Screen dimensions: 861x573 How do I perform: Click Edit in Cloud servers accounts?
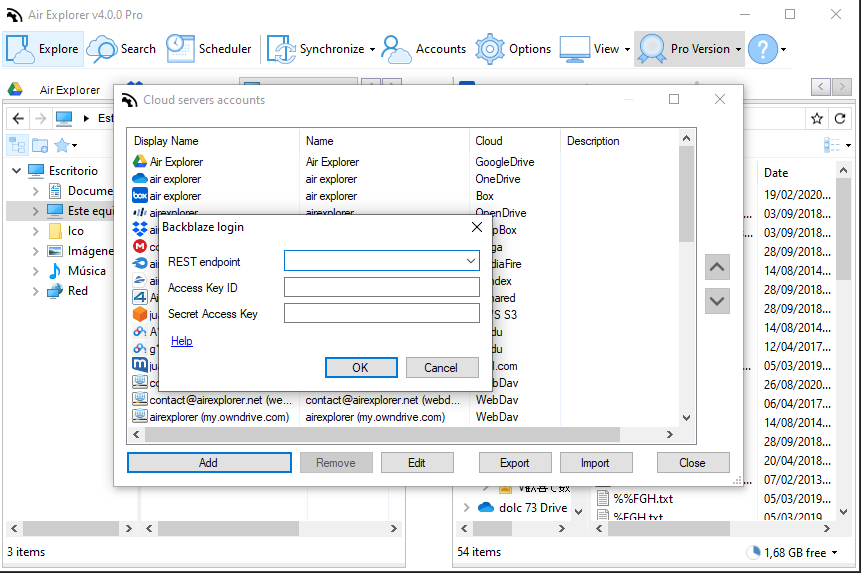(x=417, y=463)
